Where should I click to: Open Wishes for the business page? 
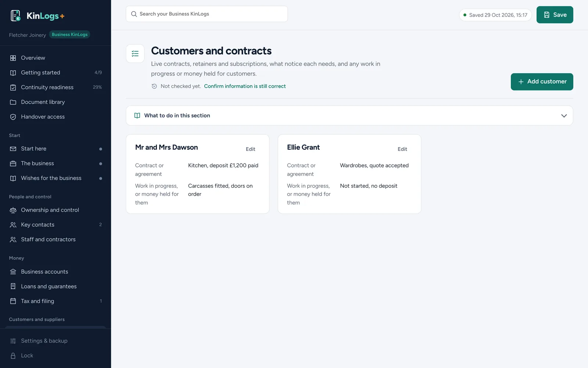pyautogui.click(x=55, y=178)
